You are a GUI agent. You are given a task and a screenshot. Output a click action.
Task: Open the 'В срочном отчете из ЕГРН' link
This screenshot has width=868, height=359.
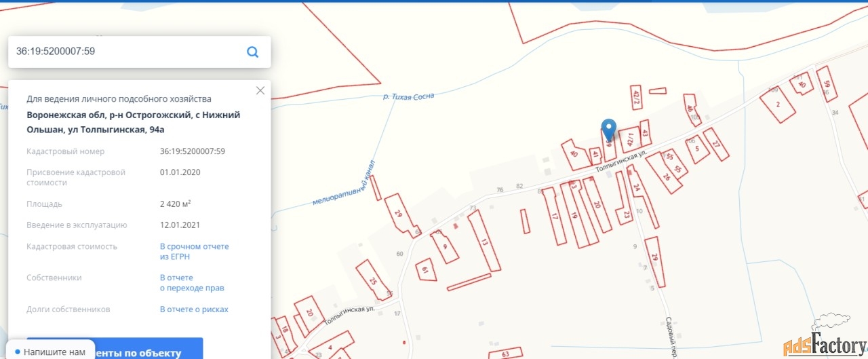pos(195,252)
